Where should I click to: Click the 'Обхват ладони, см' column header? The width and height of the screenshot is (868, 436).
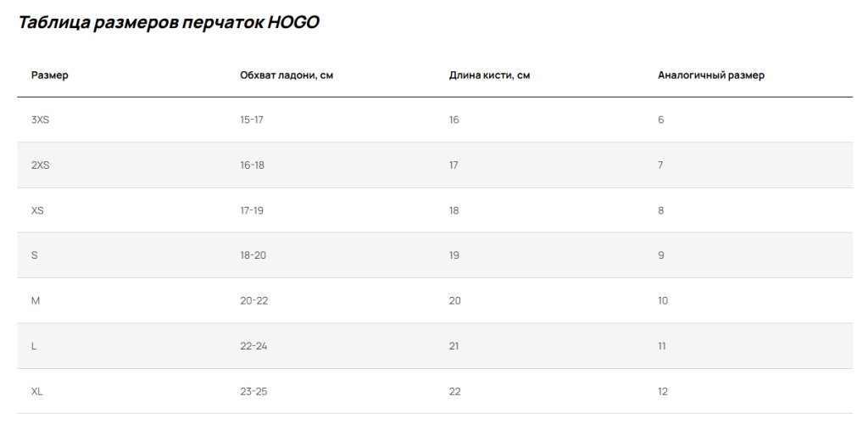(287, 75)
